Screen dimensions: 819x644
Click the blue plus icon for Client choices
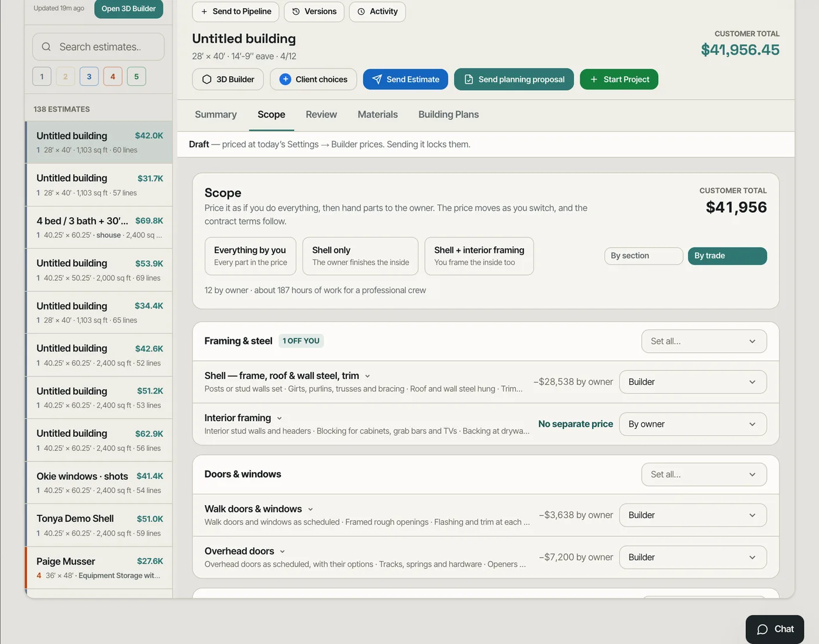(285, 80)
